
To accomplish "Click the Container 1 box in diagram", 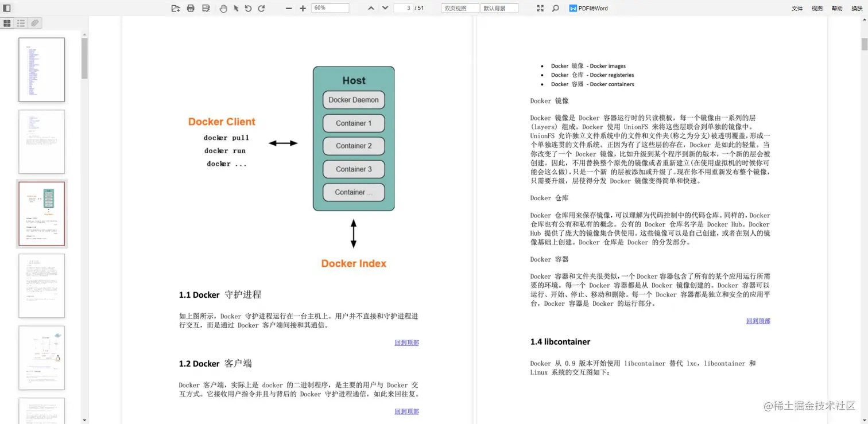I will [x=354, y=123].
